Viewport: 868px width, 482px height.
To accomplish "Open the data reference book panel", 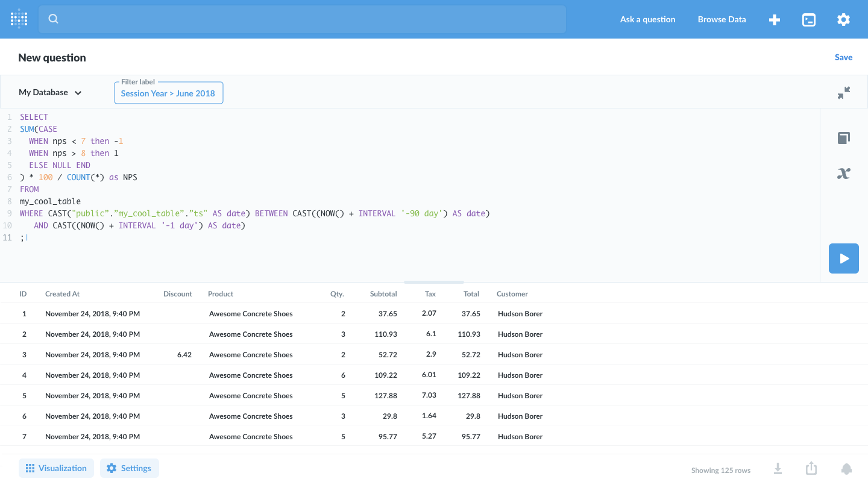I will [x=843, y=137].
